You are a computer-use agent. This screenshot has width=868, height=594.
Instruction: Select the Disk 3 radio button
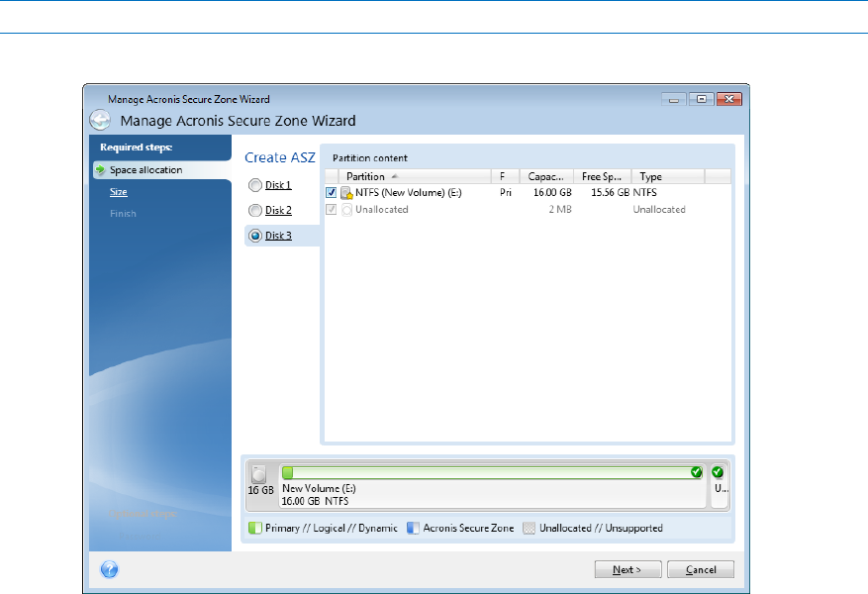[x=255, y=236]
